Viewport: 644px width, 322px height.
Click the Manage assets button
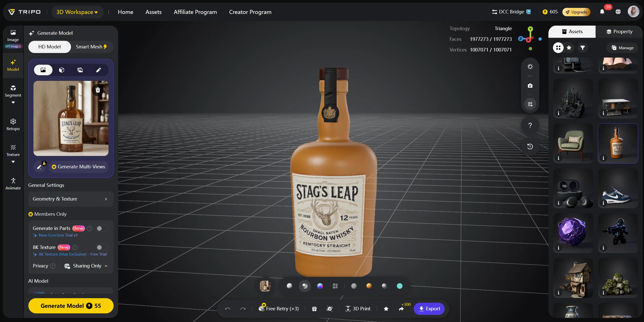(622, 48)
